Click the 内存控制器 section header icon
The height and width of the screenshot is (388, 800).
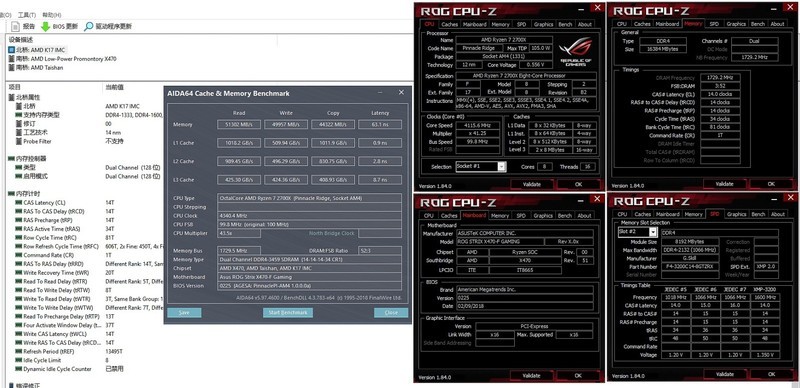(11, 159)
